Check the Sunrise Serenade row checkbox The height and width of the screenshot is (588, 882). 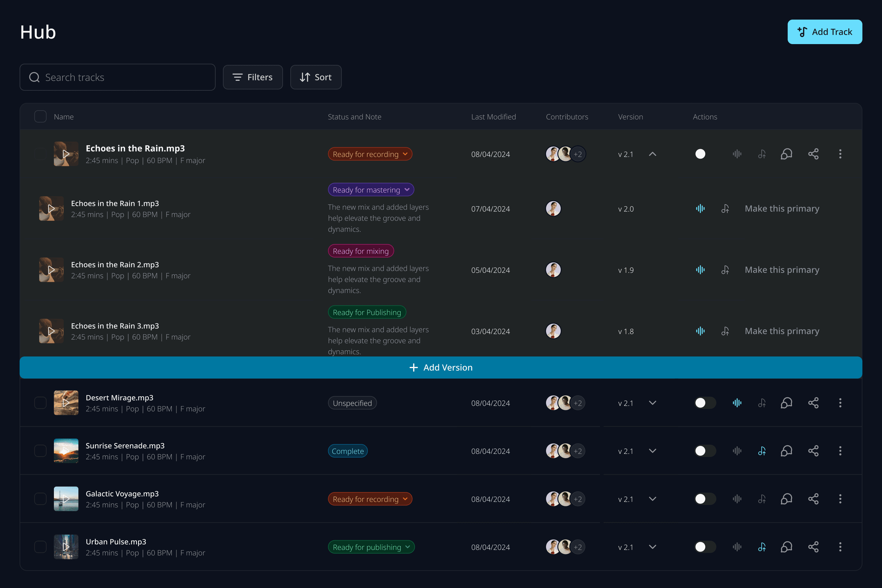[40, 451]
